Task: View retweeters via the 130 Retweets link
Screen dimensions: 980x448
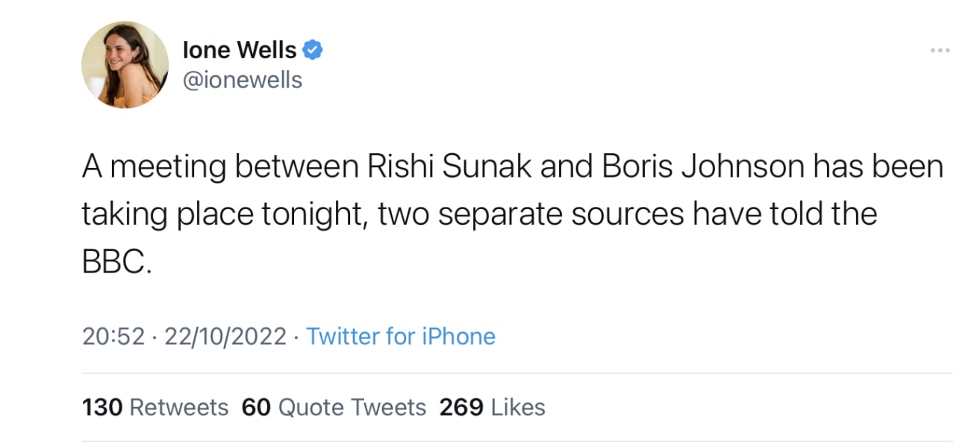Action: [x=155, y=407]
